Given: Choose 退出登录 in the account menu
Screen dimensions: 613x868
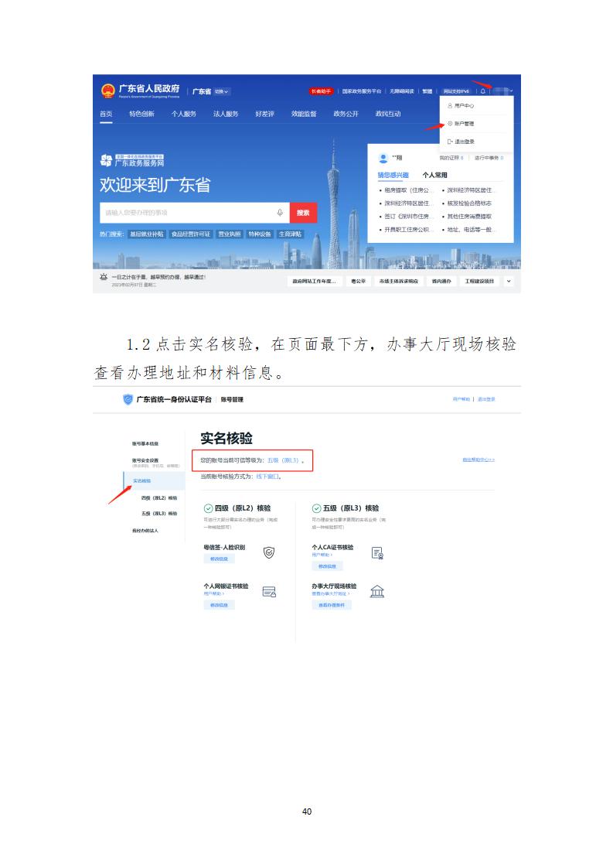Looking at the screenshot, I should point(465,142).
